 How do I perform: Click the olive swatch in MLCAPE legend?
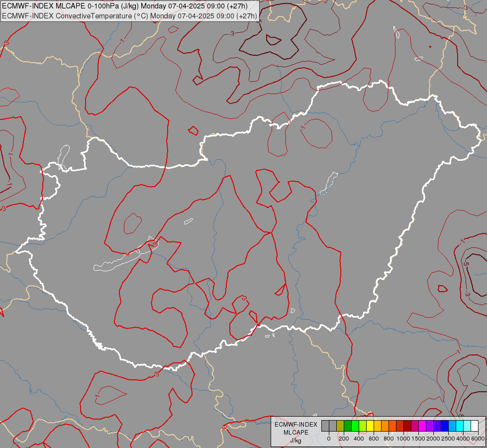click(x=340, y=426)
